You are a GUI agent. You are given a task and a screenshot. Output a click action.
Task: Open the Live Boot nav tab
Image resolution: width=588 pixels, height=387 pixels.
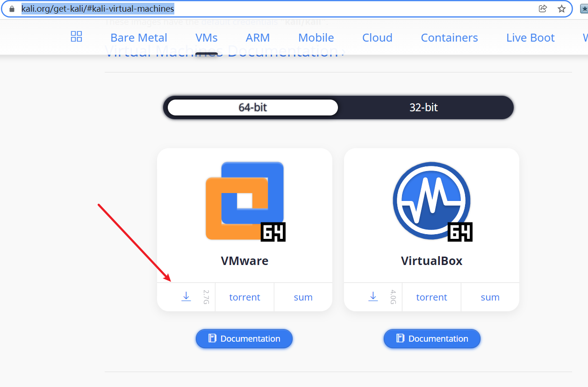tap(531, 38)
